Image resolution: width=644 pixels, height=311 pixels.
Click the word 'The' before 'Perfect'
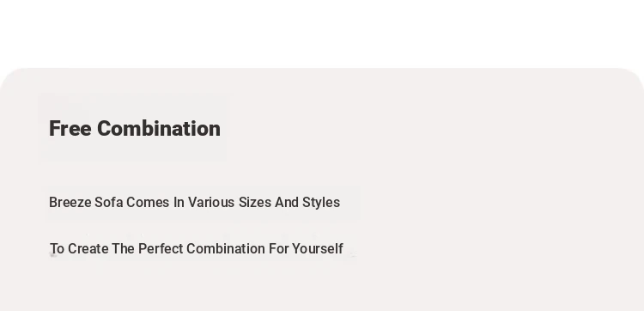click(123, 249)
